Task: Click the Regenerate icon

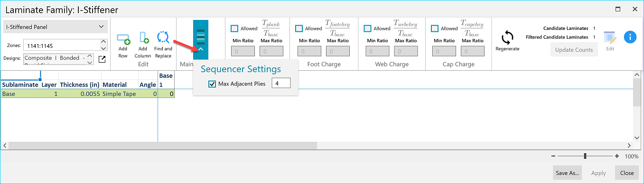Action: pos(508,37)
